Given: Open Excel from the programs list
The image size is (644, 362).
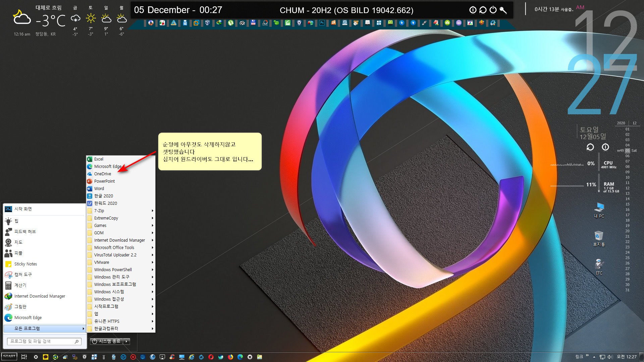Looking at the screenshot, I should coord(121,159).
